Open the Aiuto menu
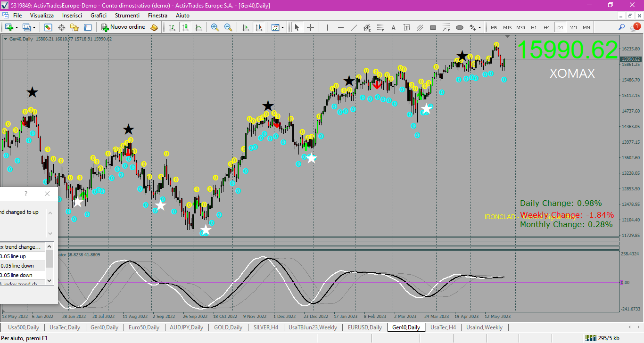 (x=182, y=16)
